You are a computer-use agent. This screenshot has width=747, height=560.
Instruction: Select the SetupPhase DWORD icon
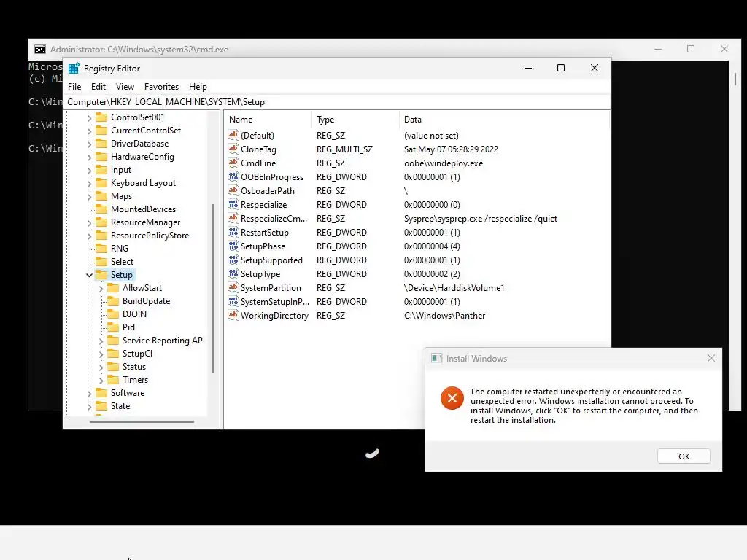click(x=233, y=246)
